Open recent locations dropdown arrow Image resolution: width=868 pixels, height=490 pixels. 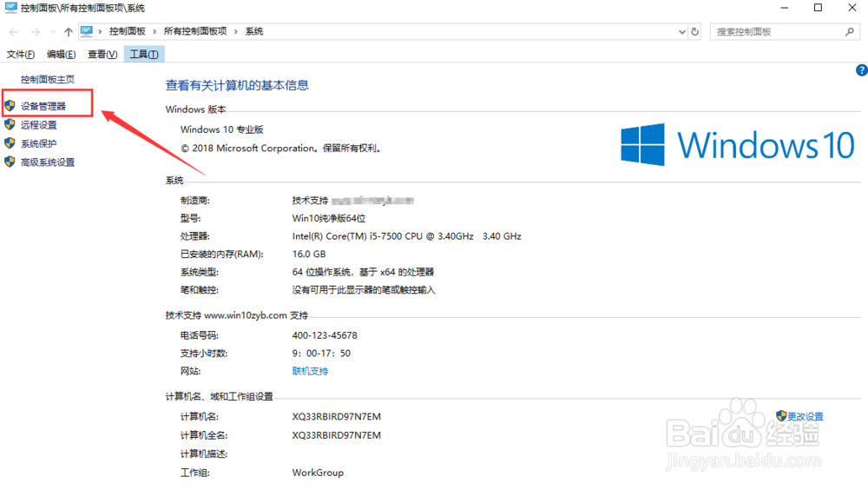point(53,31)
